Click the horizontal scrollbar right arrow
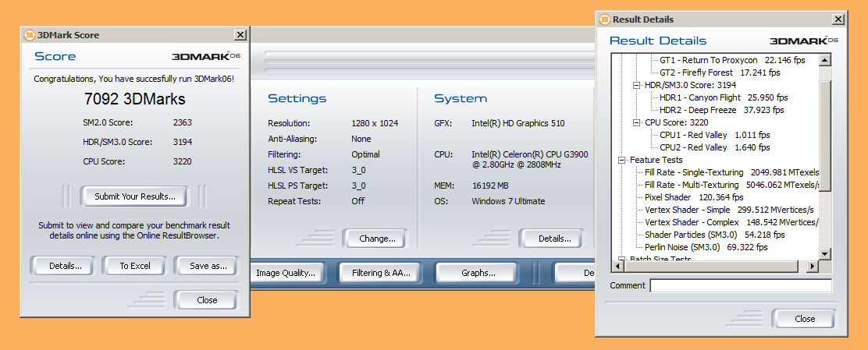 [813, 266]
